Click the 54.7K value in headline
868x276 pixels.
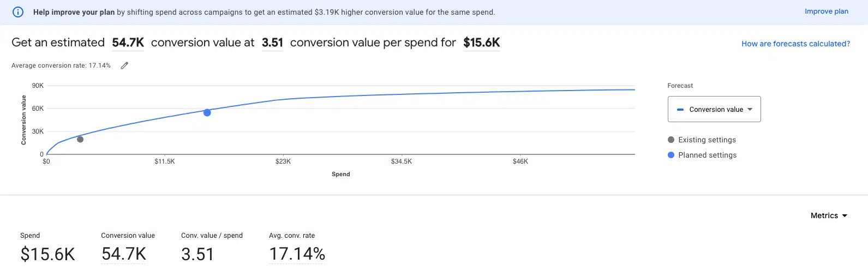pyautogui.click(x=128, y=43)
